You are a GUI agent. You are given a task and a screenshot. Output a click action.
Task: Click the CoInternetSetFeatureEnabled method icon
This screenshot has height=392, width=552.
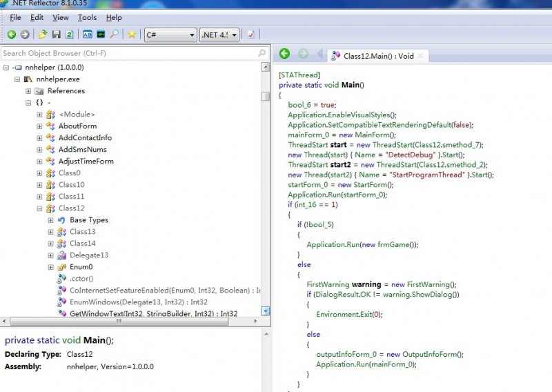[x=62, y=291]
